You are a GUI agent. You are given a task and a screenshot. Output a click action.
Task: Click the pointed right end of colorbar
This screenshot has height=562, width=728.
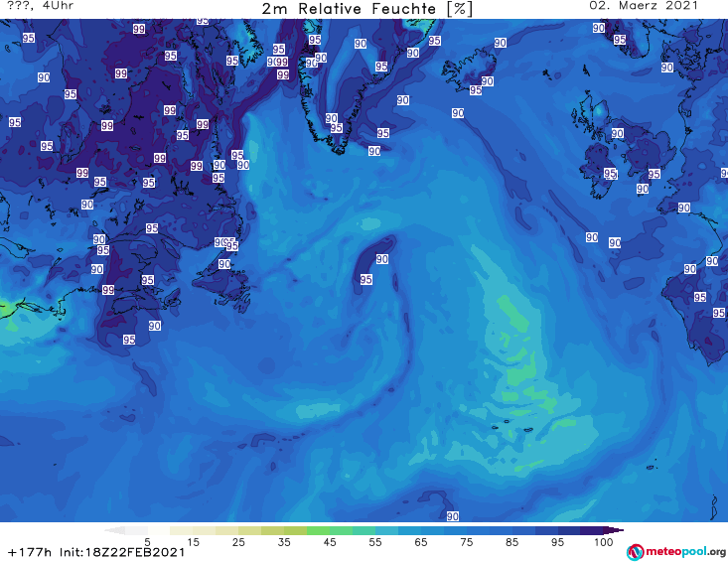click(614, 530)
